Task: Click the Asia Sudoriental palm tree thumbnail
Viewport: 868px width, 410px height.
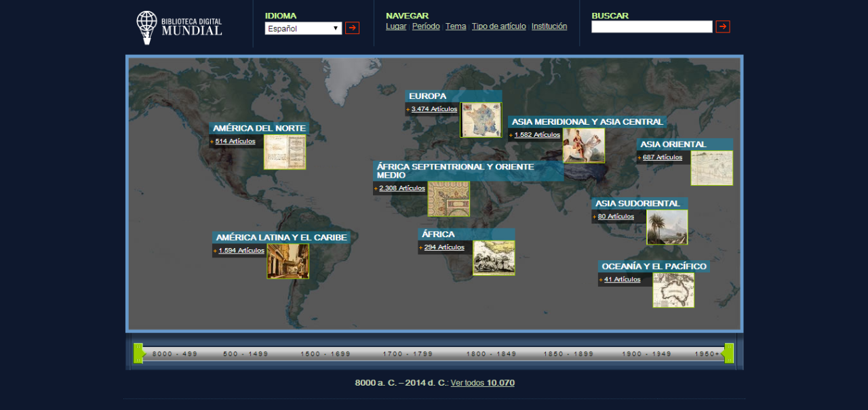Action: click(x=667, y=227)
